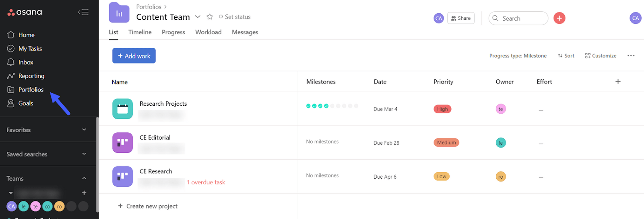
Task: Click the Sort button
Action: tap(566, 56)
